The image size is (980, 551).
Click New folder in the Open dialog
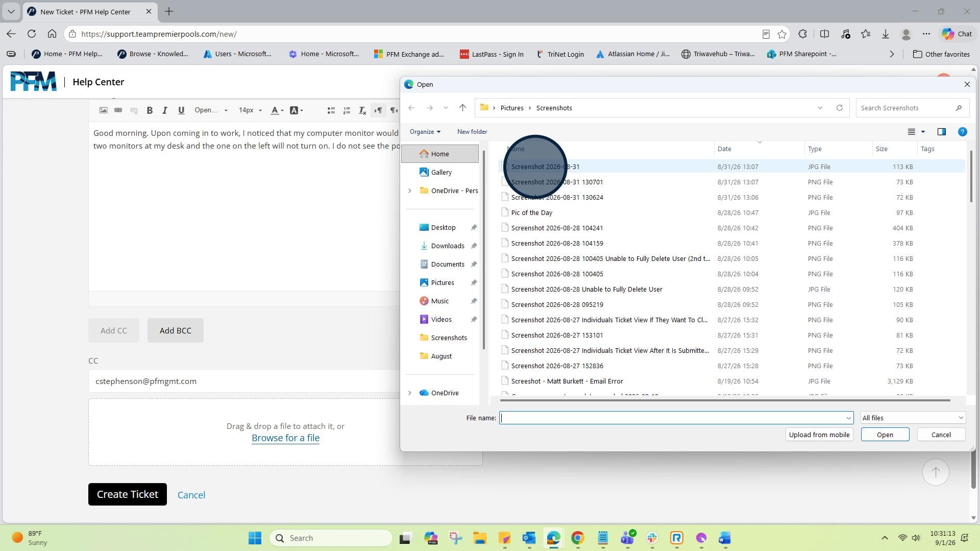(x=472, y=132)
